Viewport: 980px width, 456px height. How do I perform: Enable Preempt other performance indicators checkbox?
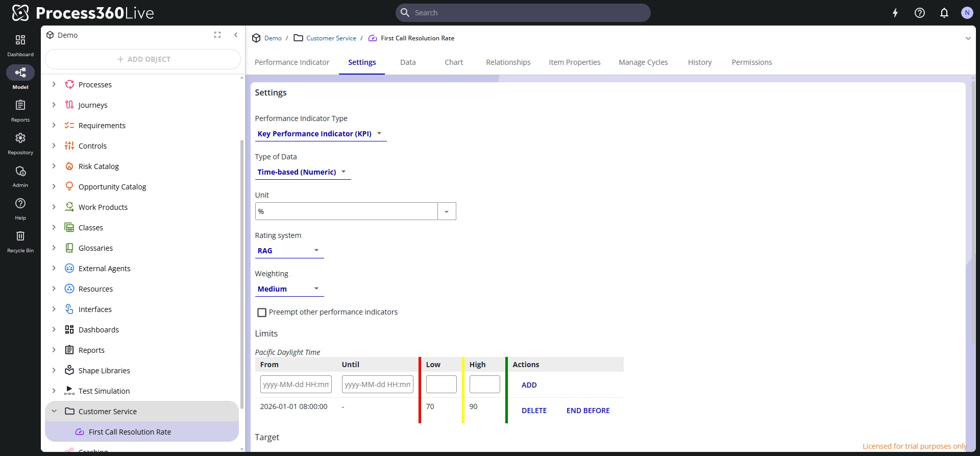tap(262, 313)
